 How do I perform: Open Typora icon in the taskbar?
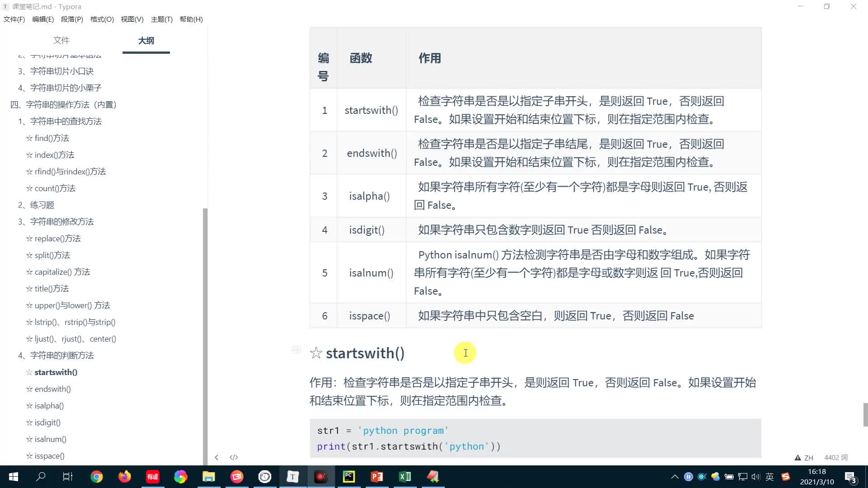pos(292,477)
